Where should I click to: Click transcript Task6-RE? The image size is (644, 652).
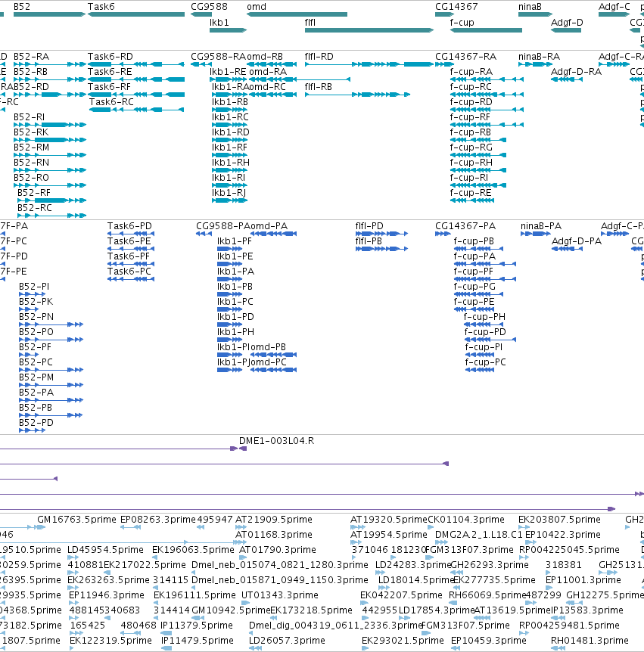click(x=136, y=79)
